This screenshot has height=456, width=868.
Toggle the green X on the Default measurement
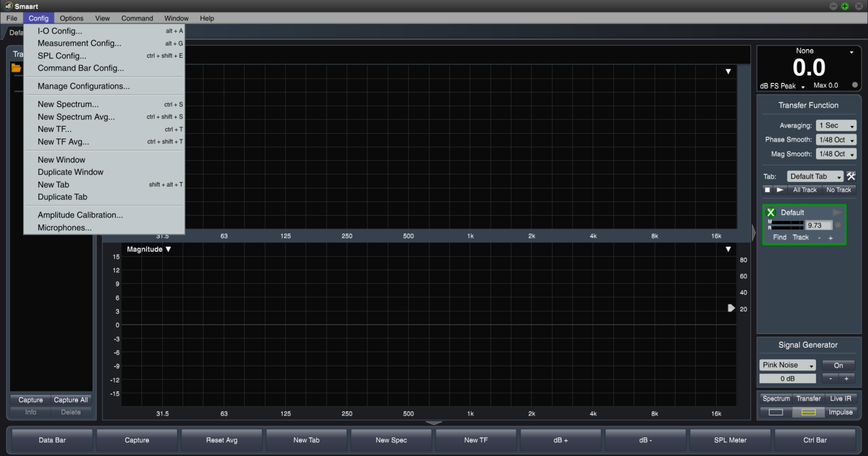770,212
